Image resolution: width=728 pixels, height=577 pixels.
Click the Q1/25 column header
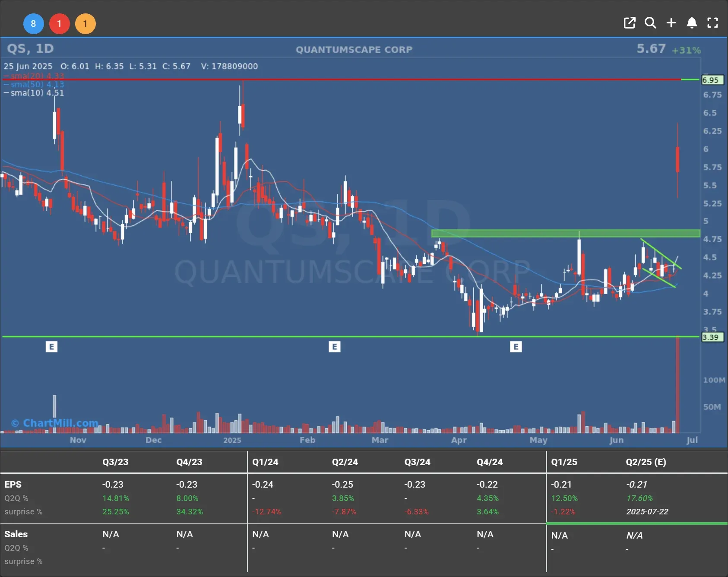pyautogui.click(x=564, y=462)
